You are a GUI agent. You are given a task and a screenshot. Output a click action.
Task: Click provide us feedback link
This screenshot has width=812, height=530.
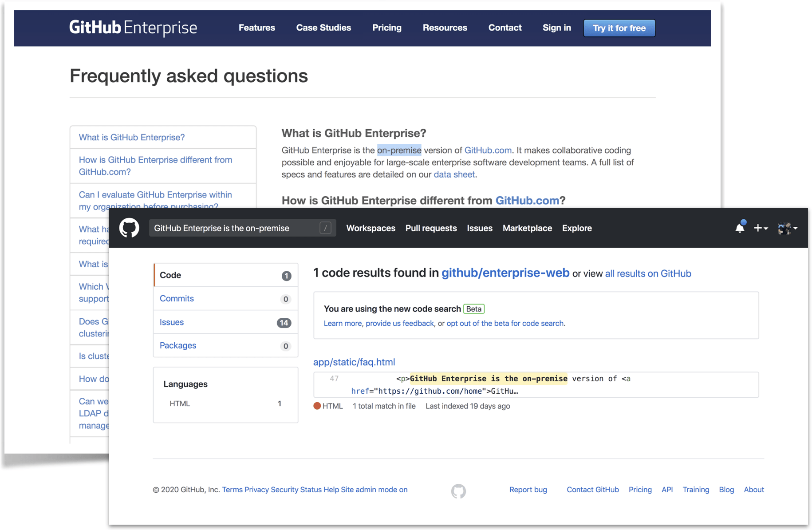400,323
